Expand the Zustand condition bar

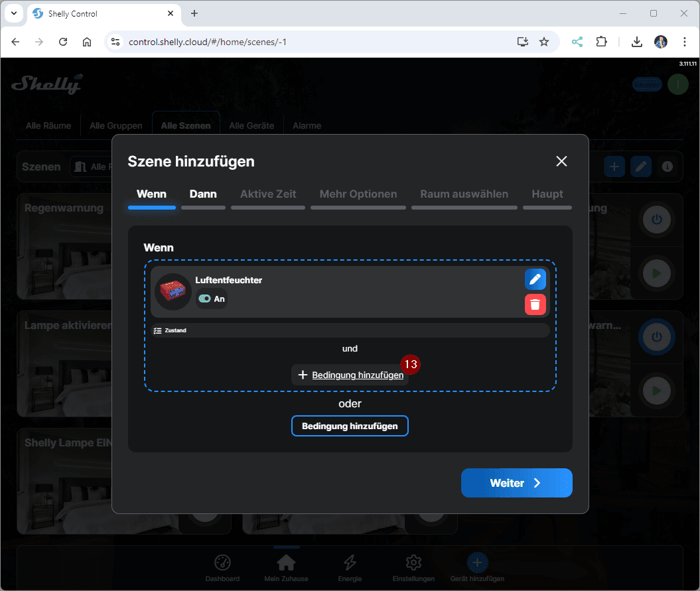click(350, 330)
